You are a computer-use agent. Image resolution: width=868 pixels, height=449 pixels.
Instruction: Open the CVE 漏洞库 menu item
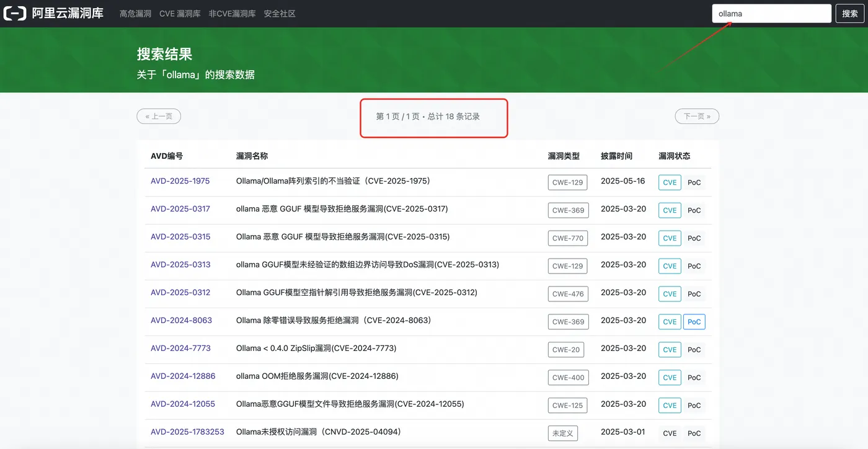coord(180,14)
